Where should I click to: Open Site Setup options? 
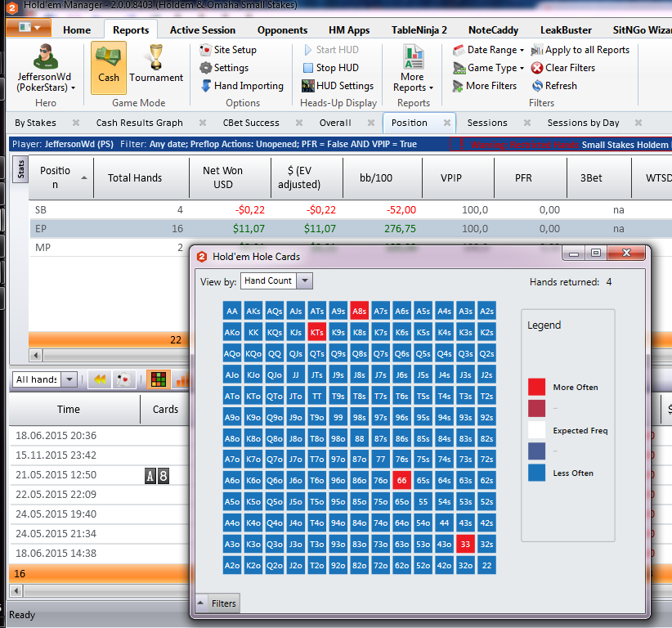click(x=228, y=50)
